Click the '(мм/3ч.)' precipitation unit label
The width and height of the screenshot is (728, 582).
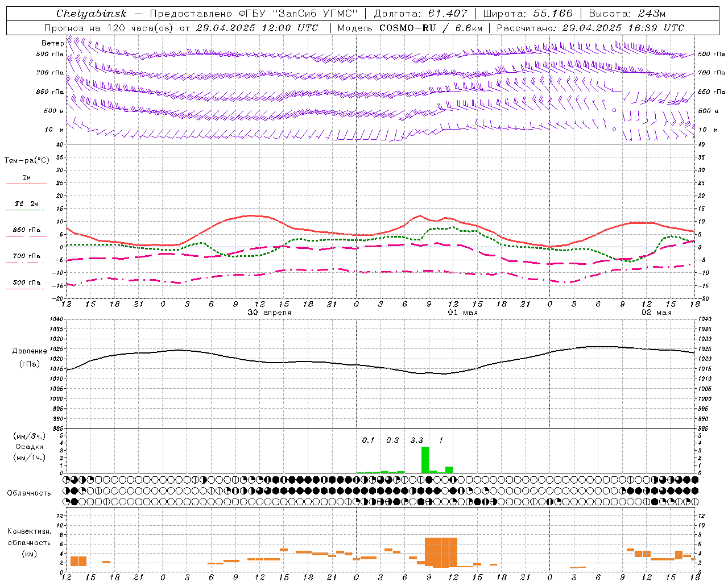coord(30,436)
